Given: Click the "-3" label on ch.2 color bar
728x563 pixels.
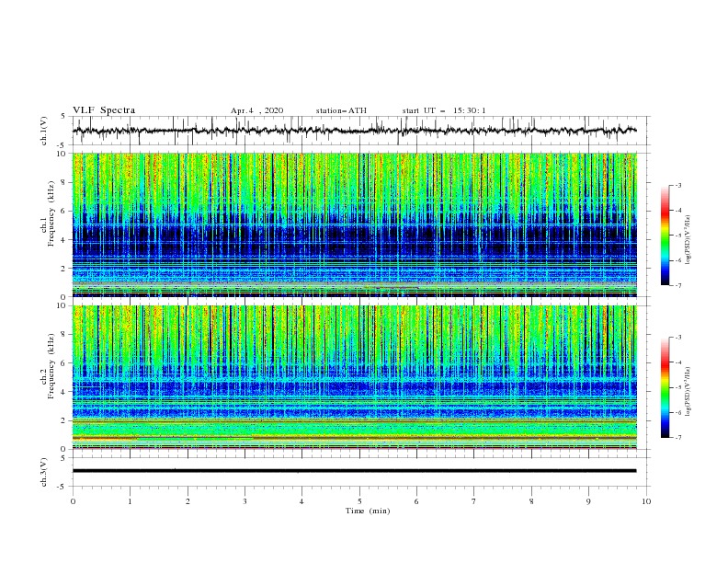Looking at the screenshot, I should 678,338.
